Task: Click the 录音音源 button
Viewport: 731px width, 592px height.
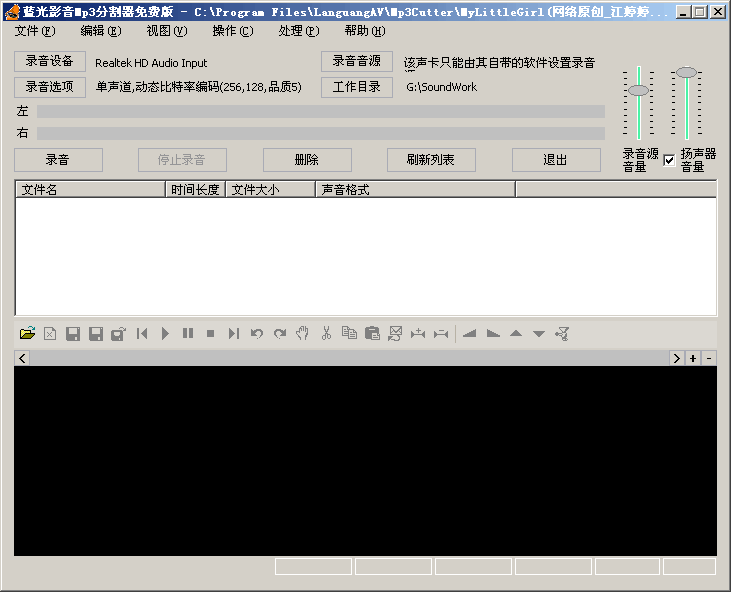Action: click(357, 61)
